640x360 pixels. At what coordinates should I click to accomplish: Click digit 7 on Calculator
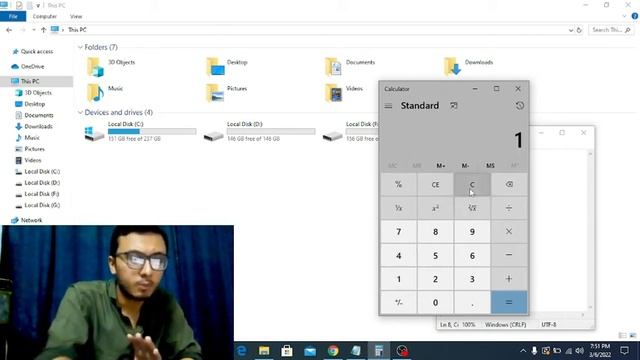click(399, 231)
